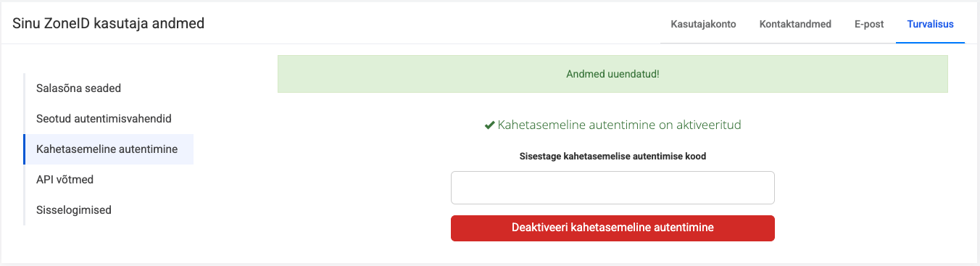Select the Turvalisus tab

pyautogui.click(x=930, y=24)
